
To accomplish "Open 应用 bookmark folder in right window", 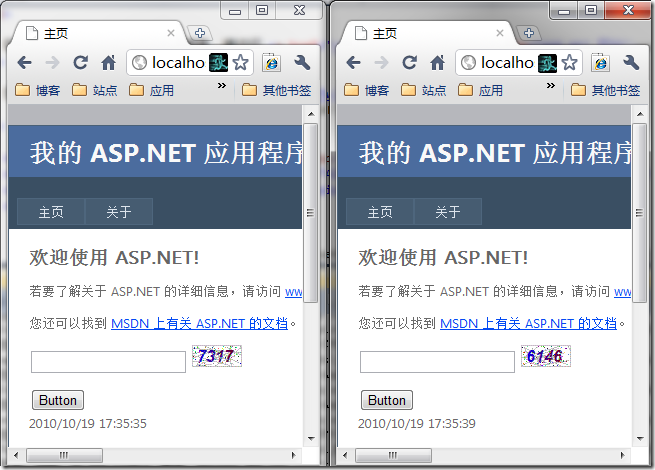I will [480, 90].
